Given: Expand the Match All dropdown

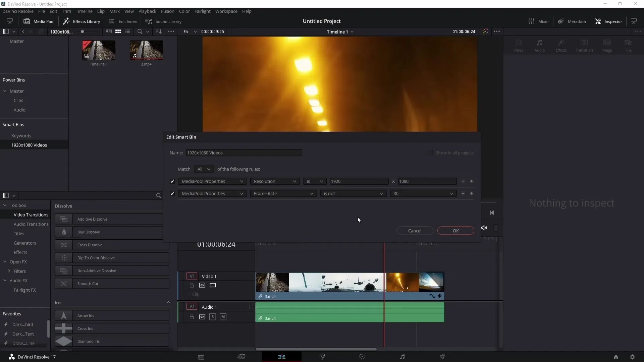Looking at the screenshot, I should coord(203,169).
